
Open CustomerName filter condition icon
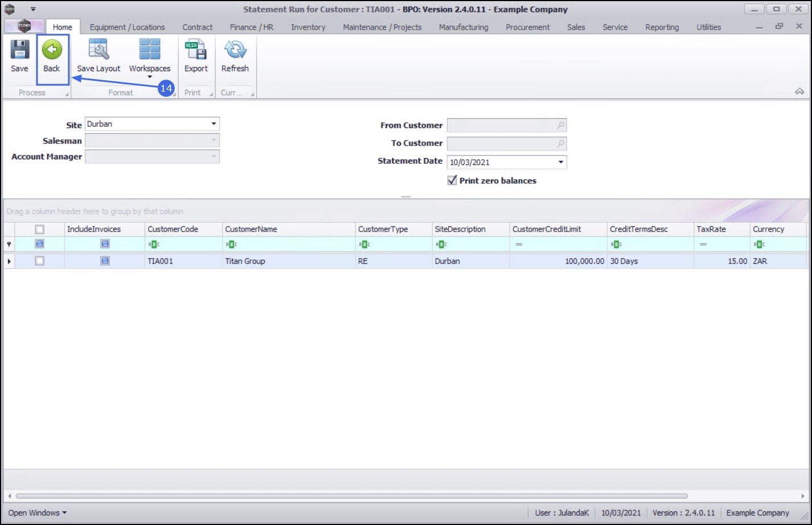point(231,245)
